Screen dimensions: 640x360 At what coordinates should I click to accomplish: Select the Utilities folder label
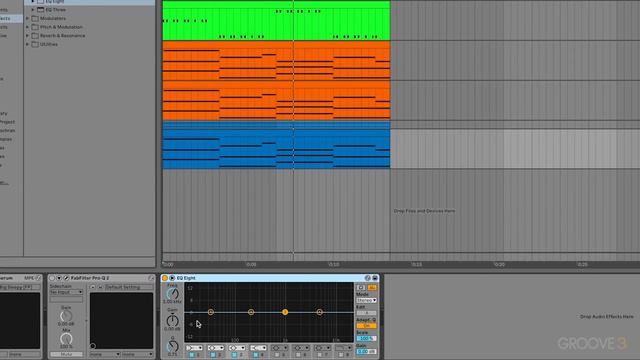point(49,44)
